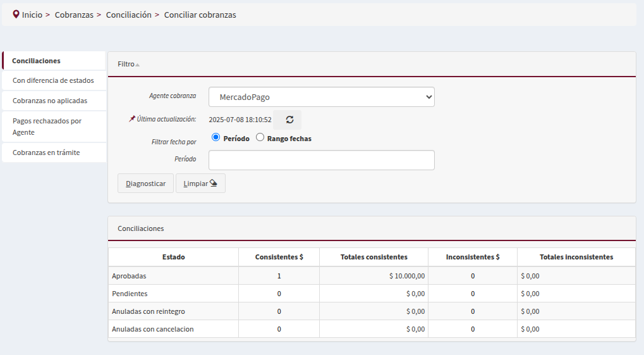Open the Agente cobranza dropdown

point(321,97)
